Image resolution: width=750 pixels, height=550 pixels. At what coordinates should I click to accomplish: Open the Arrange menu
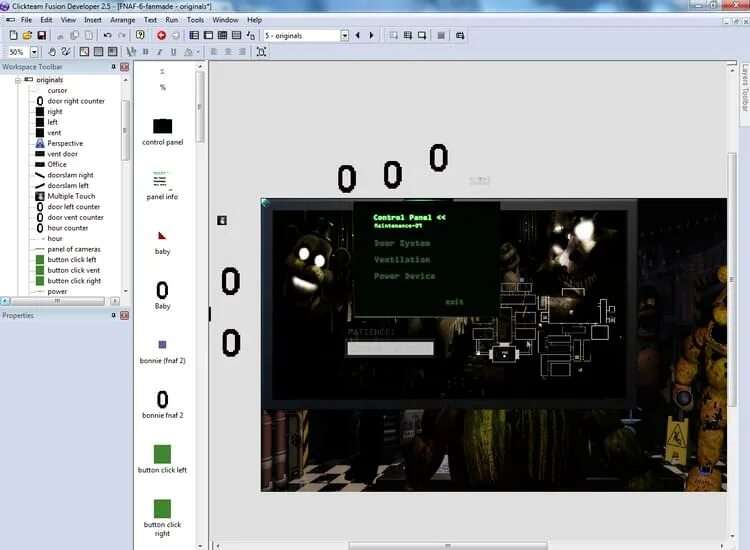[122, 20]
